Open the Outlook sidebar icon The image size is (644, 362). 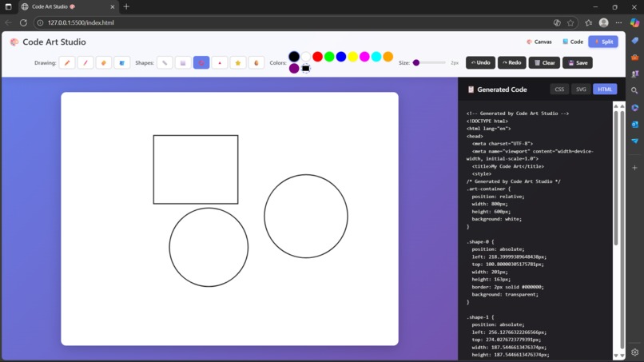tap(635, 124)
